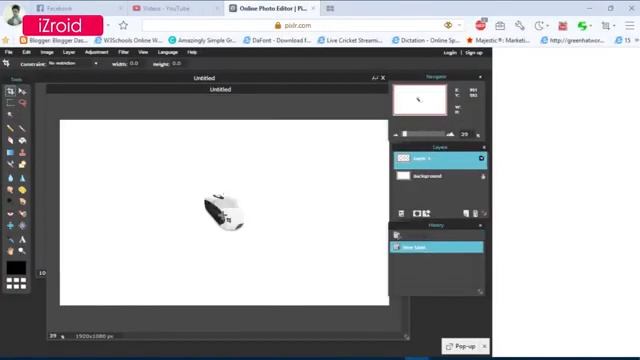
Task: Click the Width input field
Action: 134,64
